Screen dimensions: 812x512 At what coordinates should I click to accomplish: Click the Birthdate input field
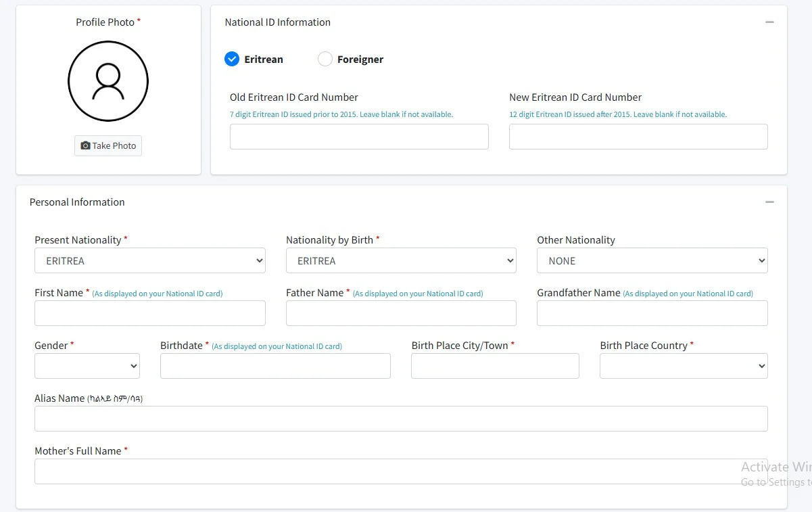tap(275, 366)
